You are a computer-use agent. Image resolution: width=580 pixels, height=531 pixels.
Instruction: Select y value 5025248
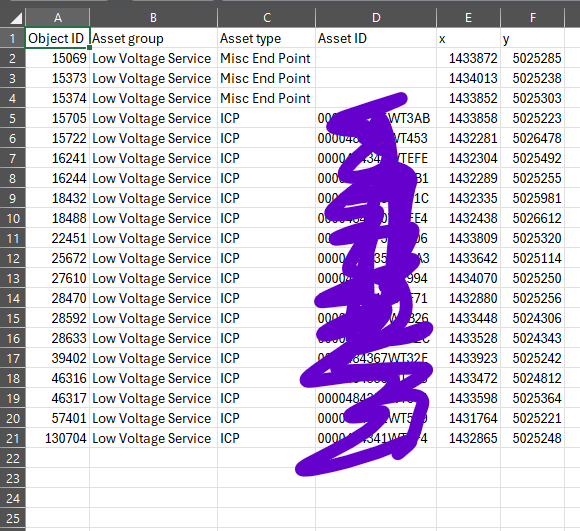pyautogui.click(x=533, y=438)
